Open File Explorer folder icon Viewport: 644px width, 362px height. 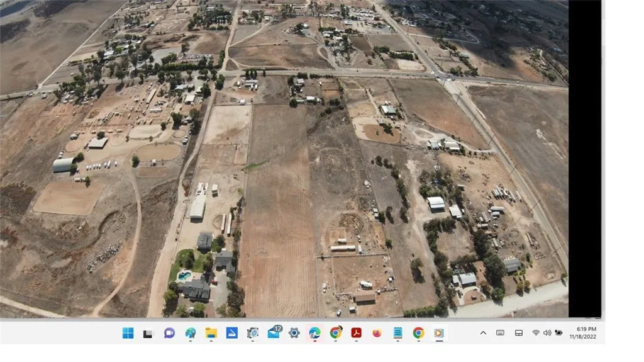(x=211, y=333)
